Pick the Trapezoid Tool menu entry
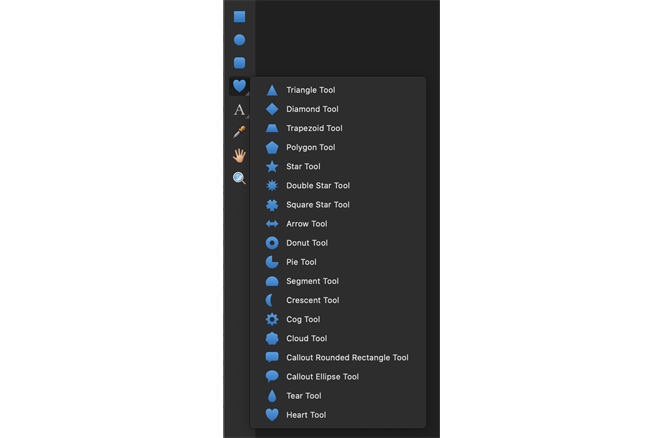 (314, 128)
